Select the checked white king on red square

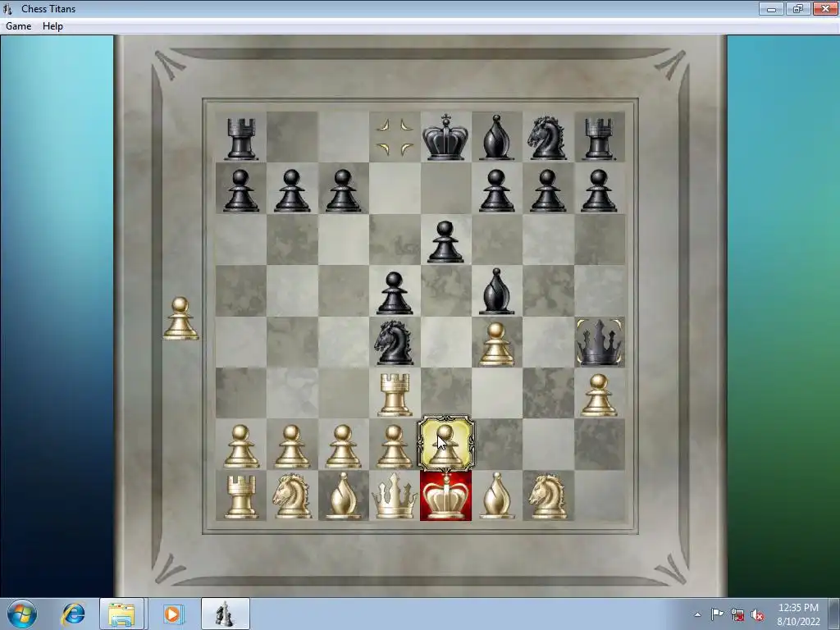pyautogui.click(x=445, y=496)
